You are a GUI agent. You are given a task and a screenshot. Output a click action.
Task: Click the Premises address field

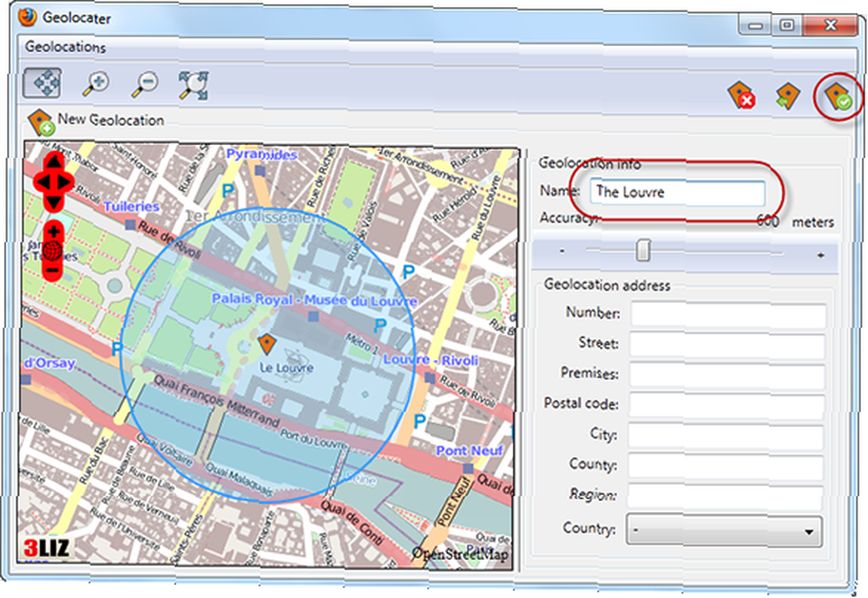pos(727,376)
